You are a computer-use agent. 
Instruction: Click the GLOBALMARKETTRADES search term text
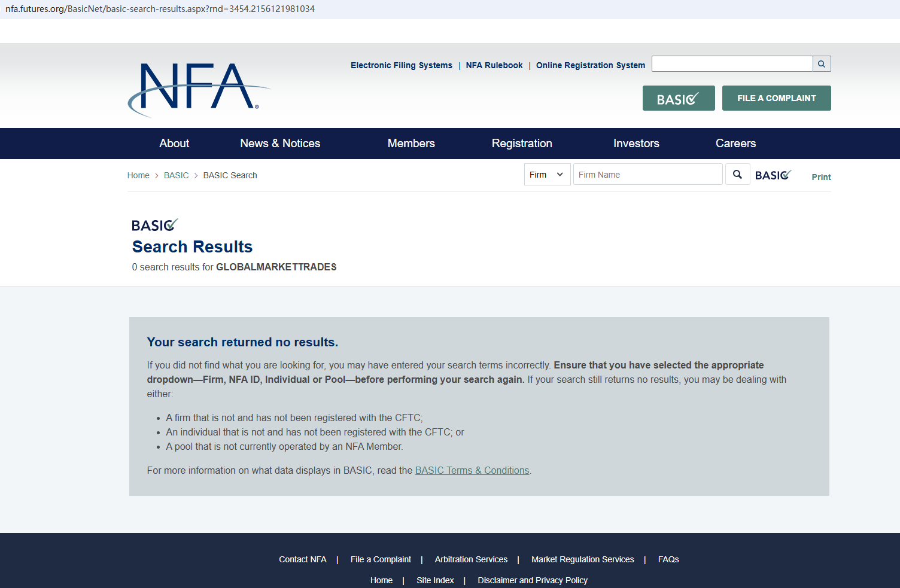[276, 267]
